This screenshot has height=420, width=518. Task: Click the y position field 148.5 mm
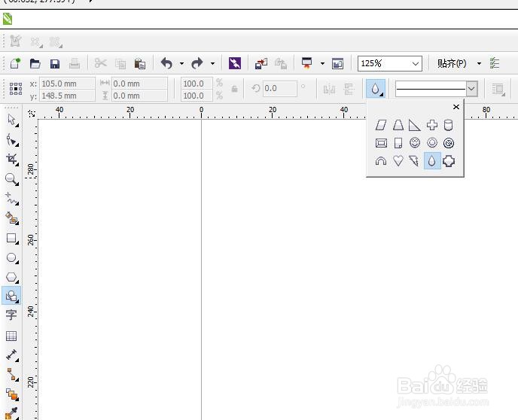click(x=67, y=96)
